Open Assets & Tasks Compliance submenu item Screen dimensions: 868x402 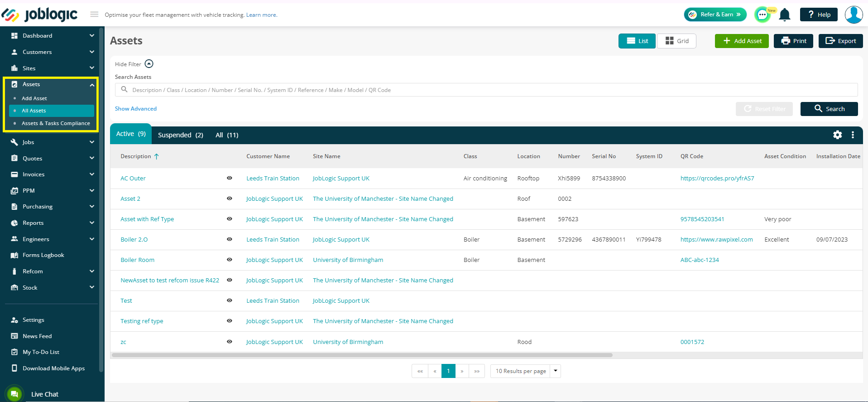pos(56,123)
